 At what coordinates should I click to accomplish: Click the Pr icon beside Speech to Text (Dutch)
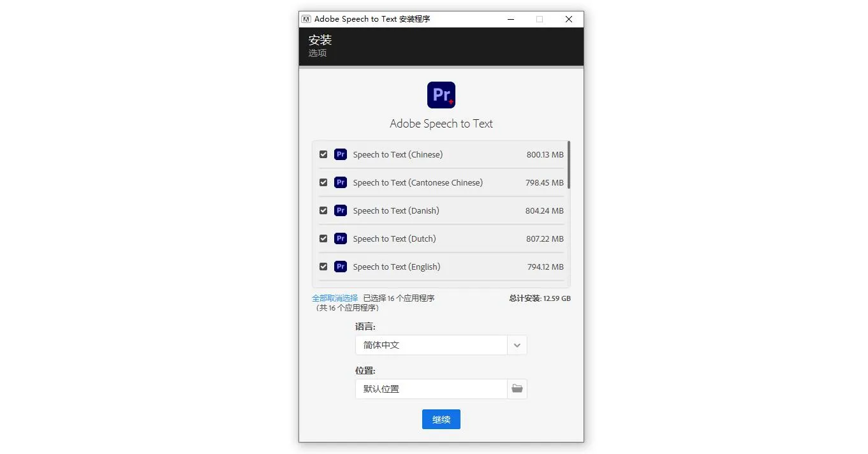click(341, 238)
